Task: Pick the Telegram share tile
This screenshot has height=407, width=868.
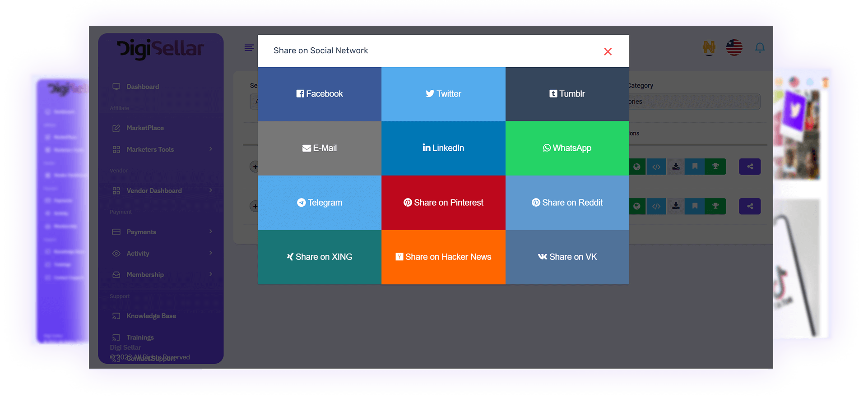Action: [320, 203]
